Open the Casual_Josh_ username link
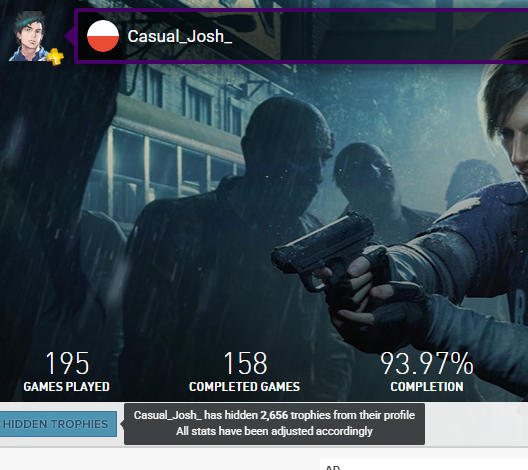 [179, 36]
